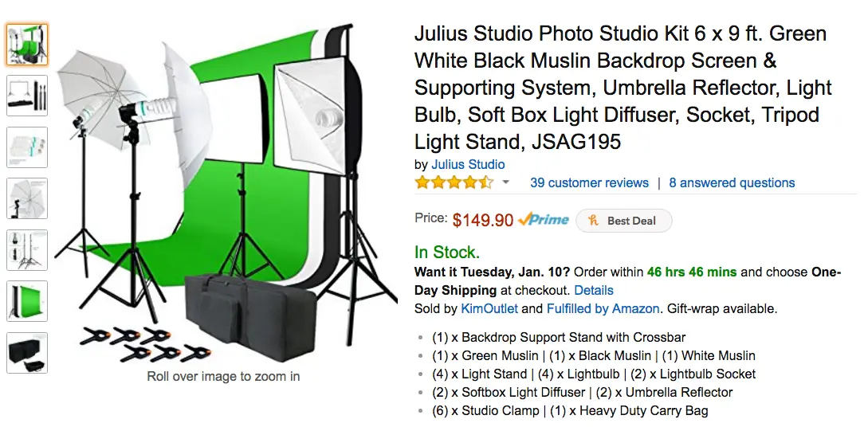This screenshot has width=868, height=431.
Task: Select the carry bag thumbnail
Action: pos(27,353)
